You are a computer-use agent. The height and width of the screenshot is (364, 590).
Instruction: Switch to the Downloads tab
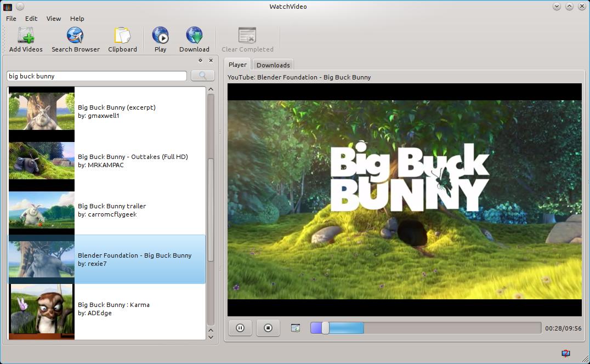(x=273, y=65)
